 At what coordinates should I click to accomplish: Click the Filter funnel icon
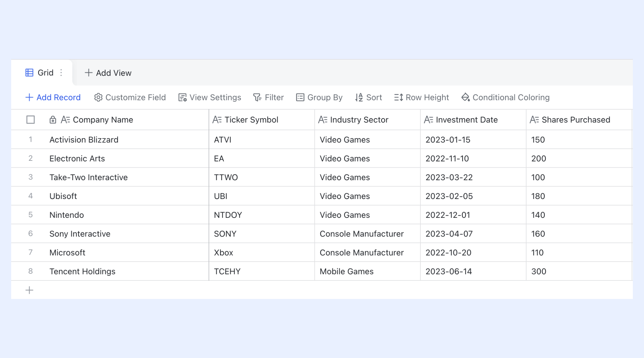point(257,98)
